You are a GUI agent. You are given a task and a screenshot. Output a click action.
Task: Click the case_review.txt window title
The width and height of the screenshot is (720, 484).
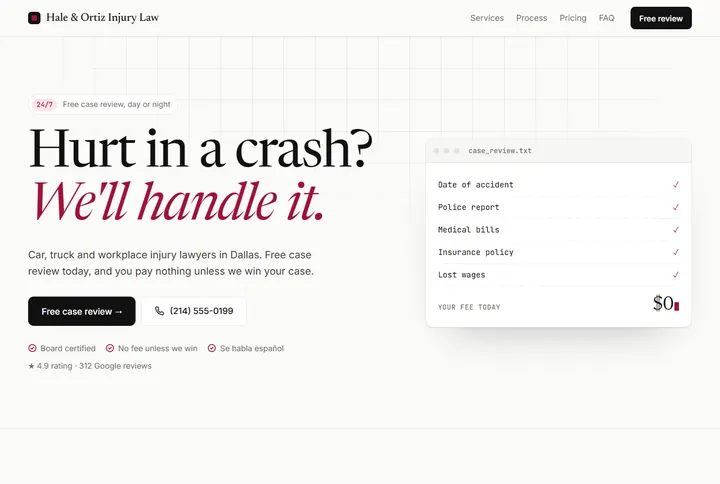500,151
